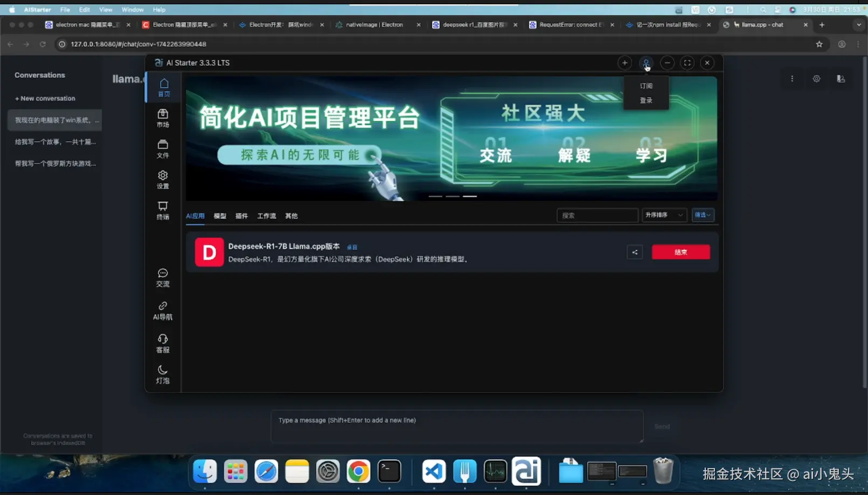Switch to the AI应用 tab
This screenshot has height=495, width=868.
(195, 216)
